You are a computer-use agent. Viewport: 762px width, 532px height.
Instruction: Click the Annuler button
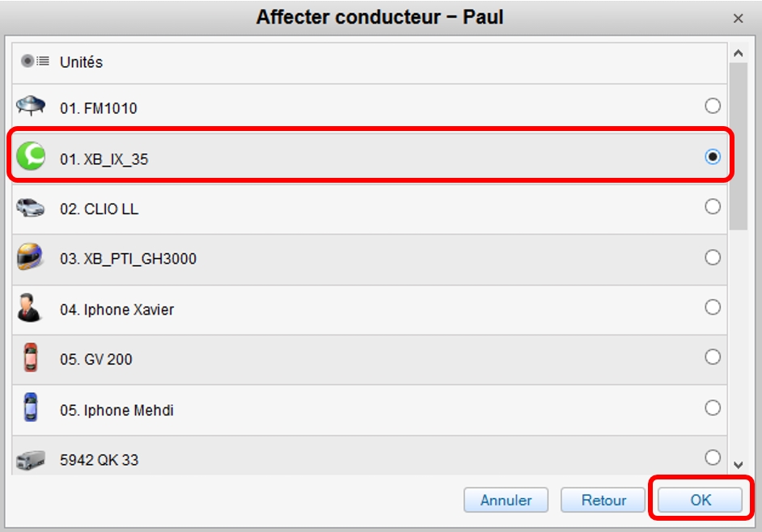click(x=506, y=500)
